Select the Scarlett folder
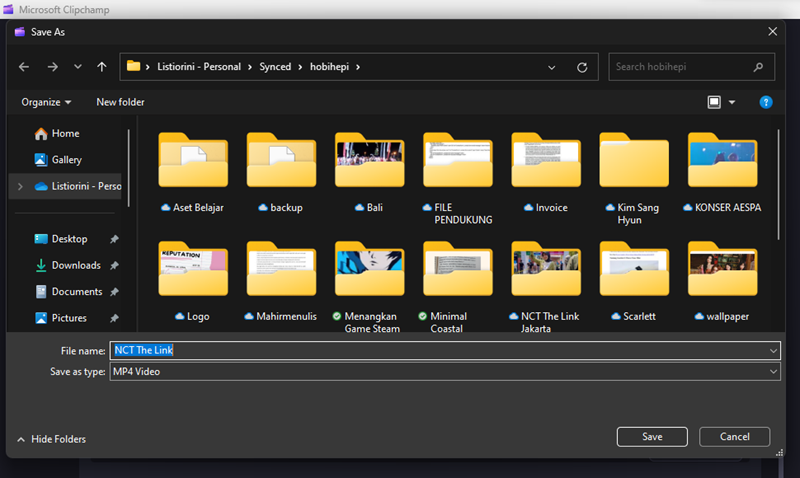The image size is (800, 478). (x=634, y=282)
